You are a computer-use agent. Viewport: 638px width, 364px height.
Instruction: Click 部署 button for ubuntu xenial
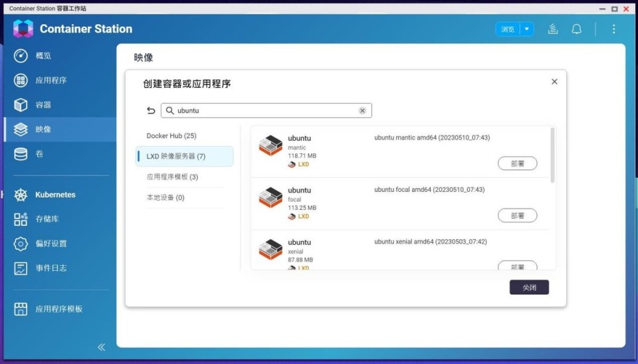tap(518, 266)
